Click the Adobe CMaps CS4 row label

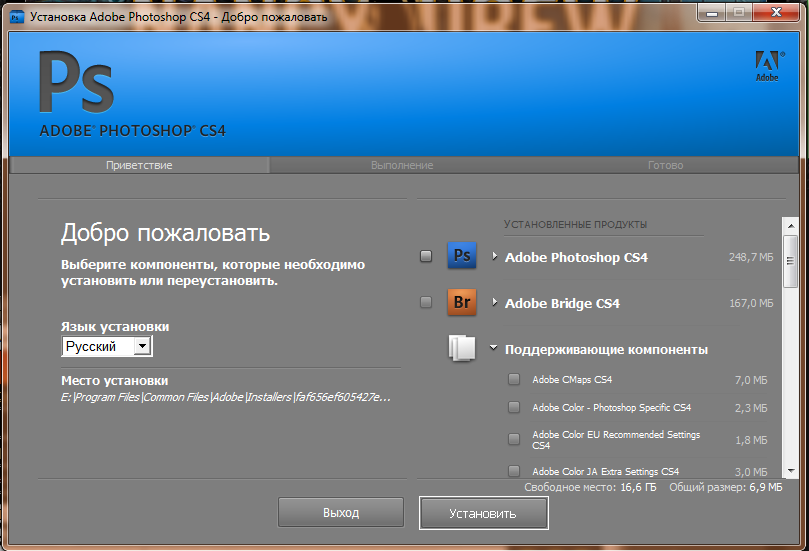point(572,380)
